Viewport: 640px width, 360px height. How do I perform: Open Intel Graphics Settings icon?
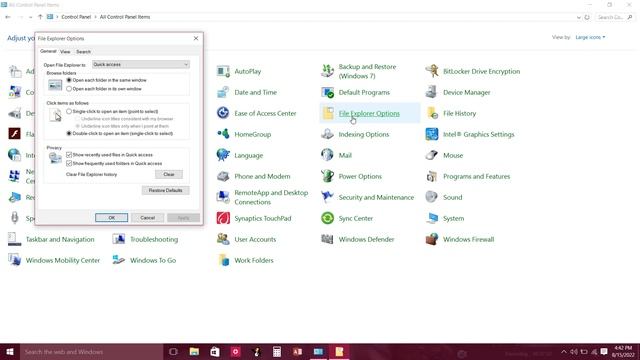pos(432,134)
